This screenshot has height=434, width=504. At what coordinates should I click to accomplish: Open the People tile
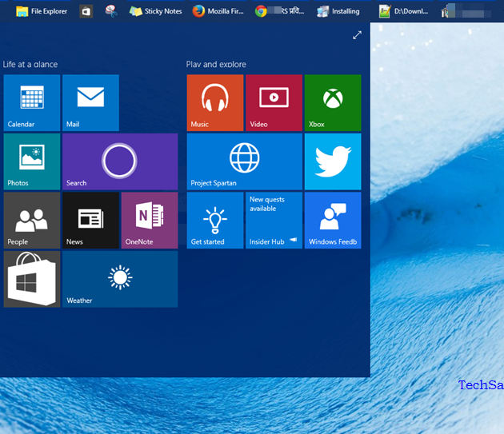pyautogui.click(x=32, y=221)
